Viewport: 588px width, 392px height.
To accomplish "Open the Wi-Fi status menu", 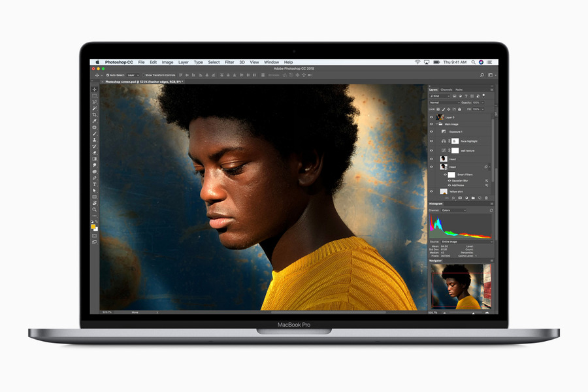I will (x=417, y=62).
